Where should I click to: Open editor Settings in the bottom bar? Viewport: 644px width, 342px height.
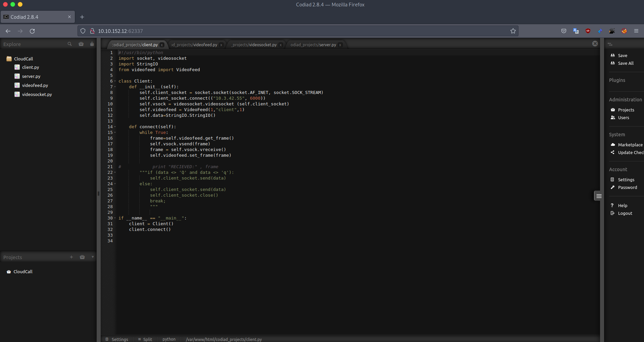(x=117, y=339)
